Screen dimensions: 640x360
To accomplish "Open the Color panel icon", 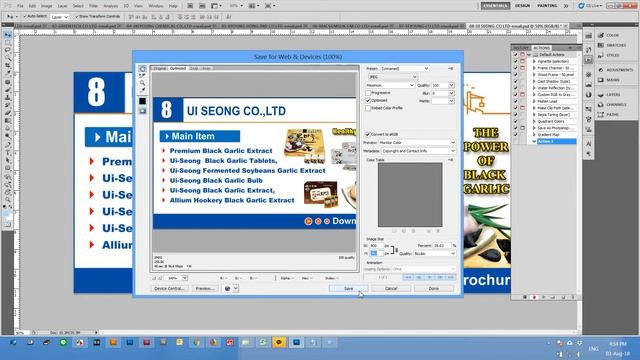I will point(600,36).
